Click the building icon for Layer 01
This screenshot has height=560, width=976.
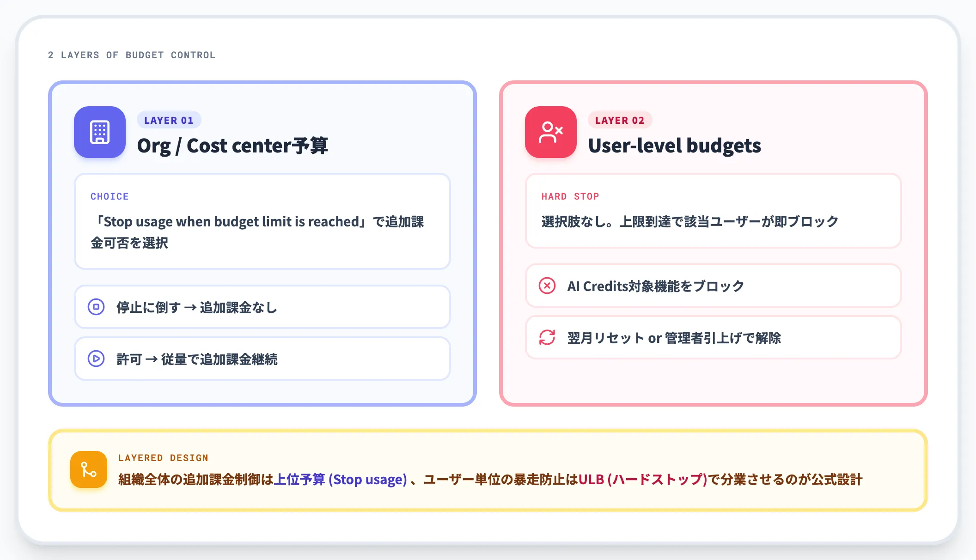tap(100, 132)
